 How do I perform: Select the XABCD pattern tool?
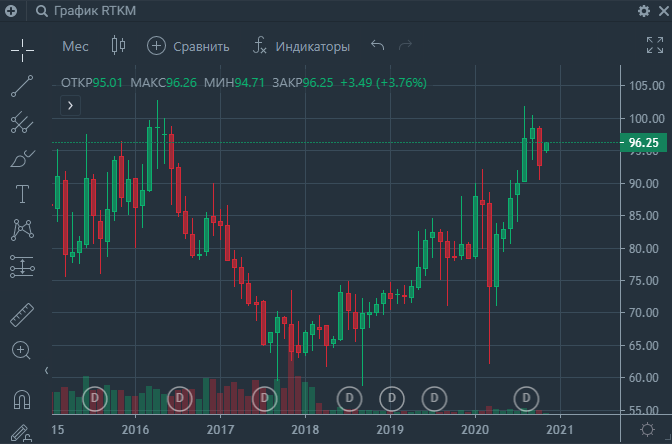click(22, 230)
